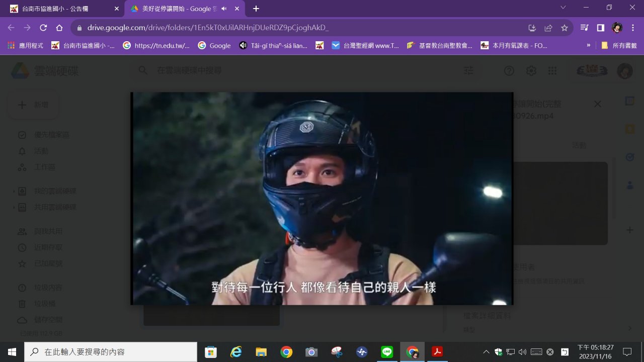Close the file details panel

tap(597, 104)
